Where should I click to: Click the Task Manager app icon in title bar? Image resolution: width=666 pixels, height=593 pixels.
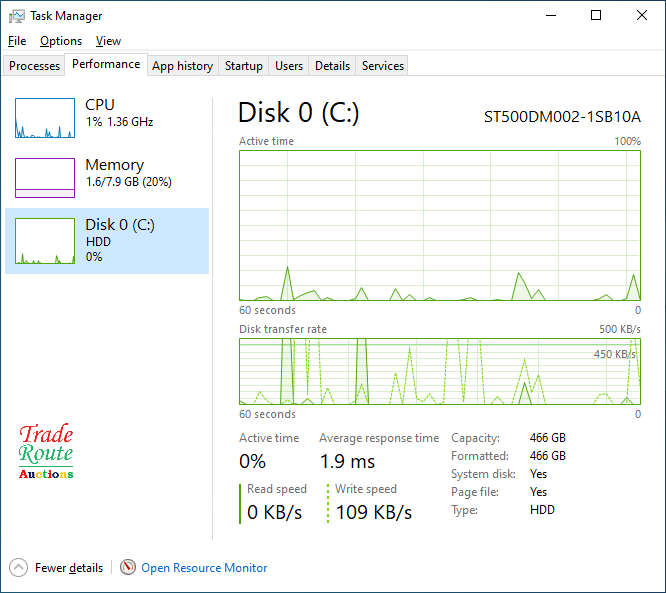16,16
